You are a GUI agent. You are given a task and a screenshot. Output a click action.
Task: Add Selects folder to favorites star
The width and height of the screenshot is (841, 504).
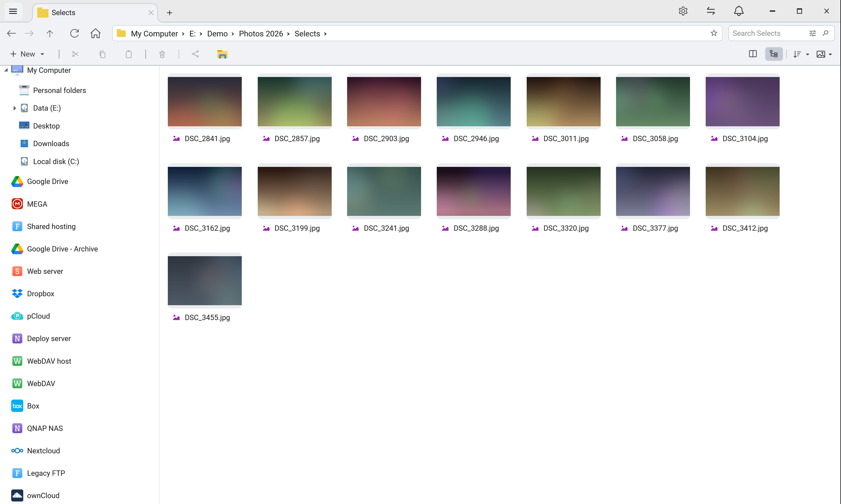pyautogui.click(x=714, y=33)
